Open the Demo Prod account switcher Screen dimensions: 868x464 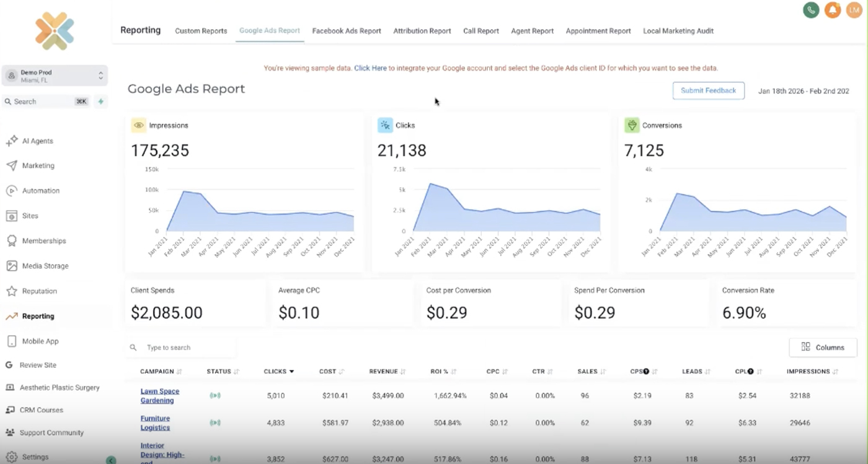coord(55,76)
